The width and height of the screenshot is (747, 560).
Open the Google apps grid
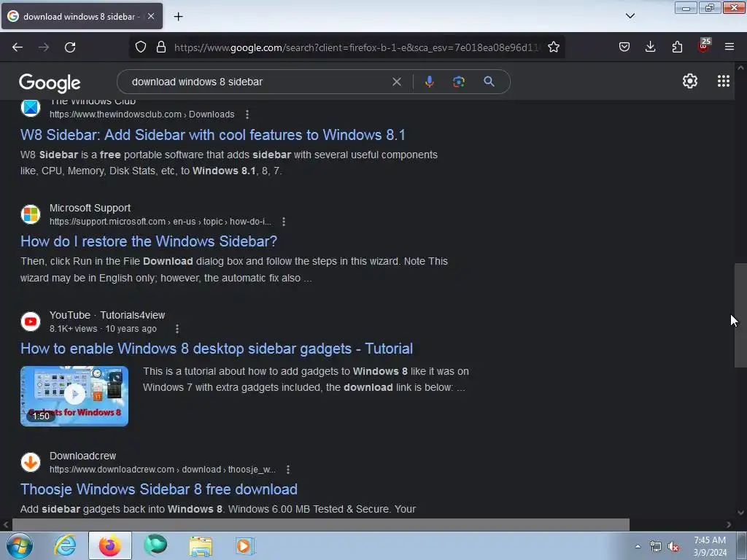724,82
